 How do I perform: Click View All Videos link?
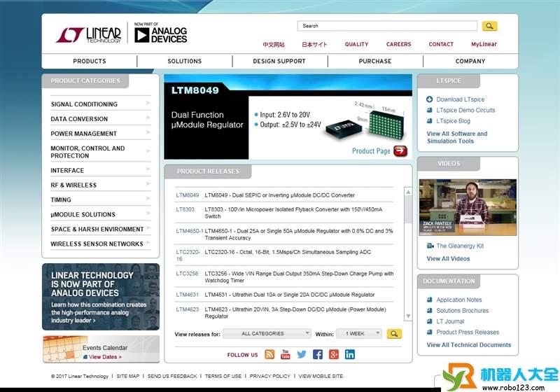pyautogui.click(x=448, y=258)
